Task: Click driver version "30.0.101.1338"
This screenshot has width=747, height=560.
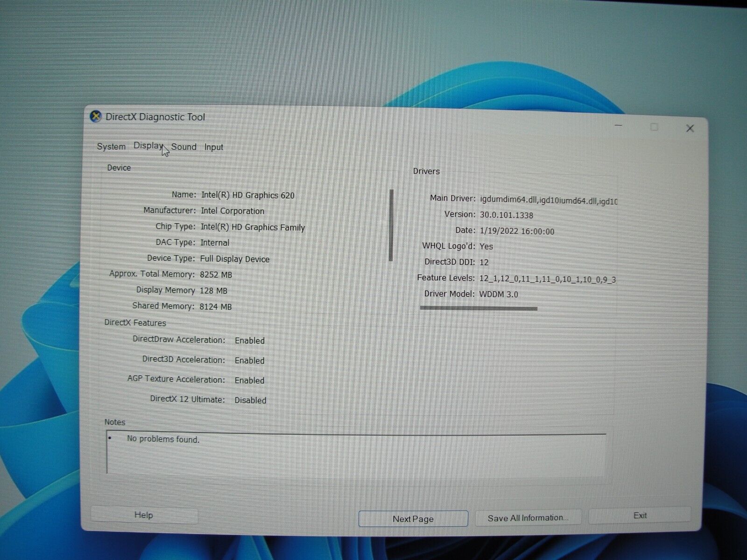Action: pyautogui.click(x=507, y=215)
